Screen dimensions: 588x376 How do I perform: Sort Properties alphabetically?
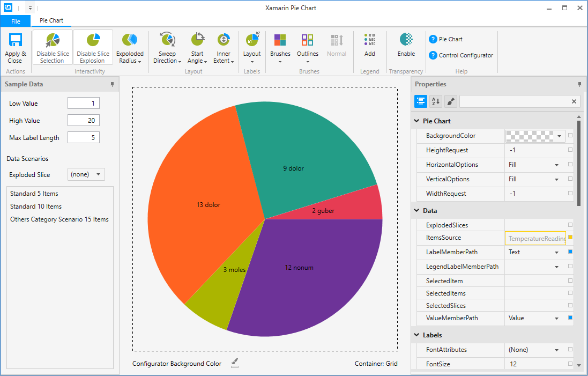coord(436,101)
